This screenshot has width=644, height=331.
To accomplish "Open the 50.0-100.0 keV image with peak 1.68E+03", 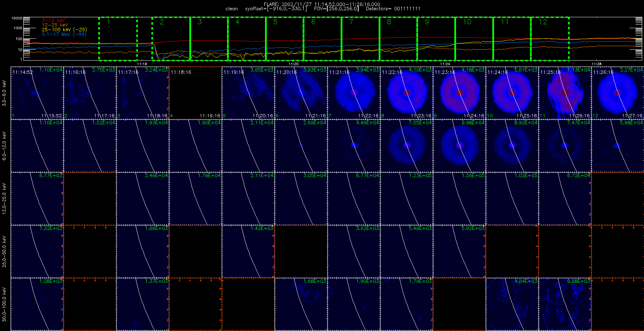I will coord(301,304).
